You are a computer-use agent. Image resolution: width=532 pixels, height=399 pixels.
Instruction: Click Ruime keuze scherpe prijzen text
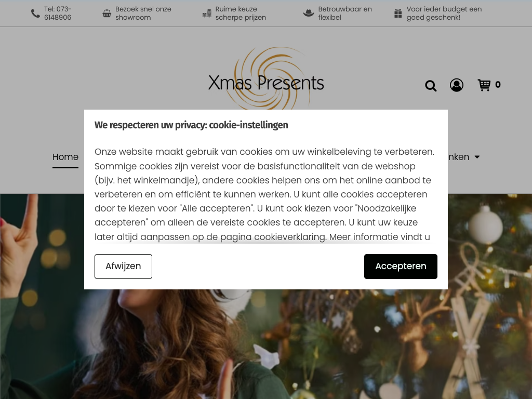[x=241, y=13]
